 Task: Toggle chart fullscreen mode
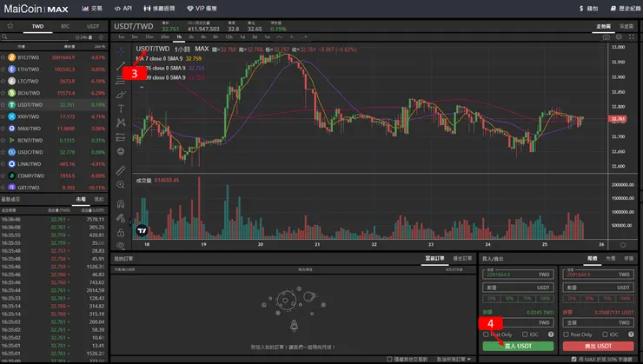(x=632, y=36)
